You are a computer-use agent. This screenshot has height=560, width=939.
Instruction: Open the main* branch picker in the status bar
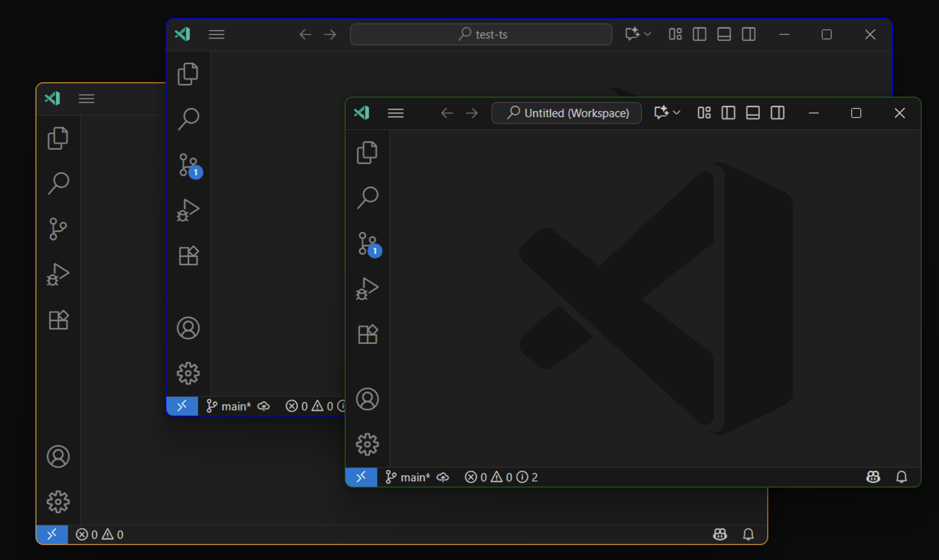click(x=408, y=476)
